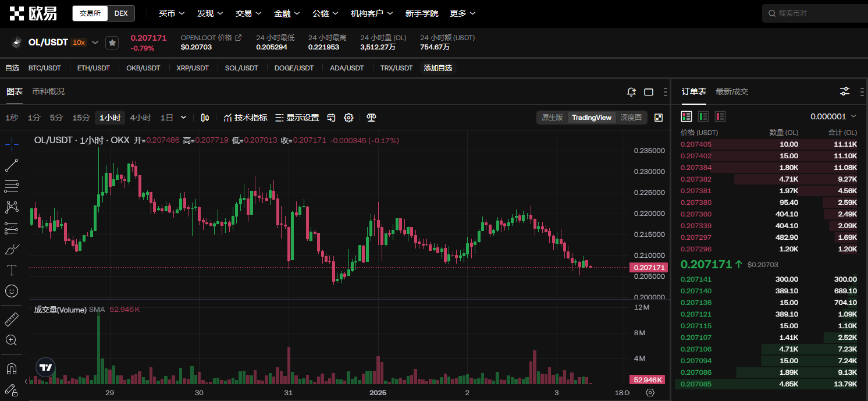
Task: Open the 技术指标 indicators button
Action: pos(246,118)
